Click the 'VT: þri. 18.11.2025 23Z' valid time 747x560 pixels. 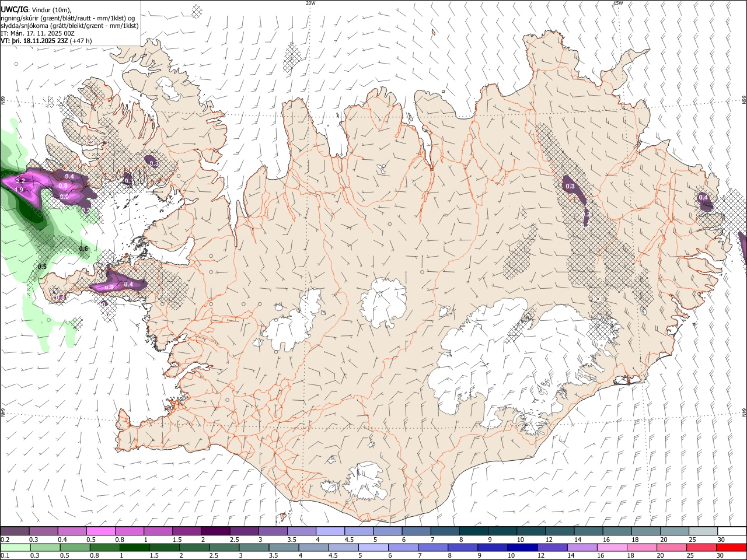click(34, 41)
